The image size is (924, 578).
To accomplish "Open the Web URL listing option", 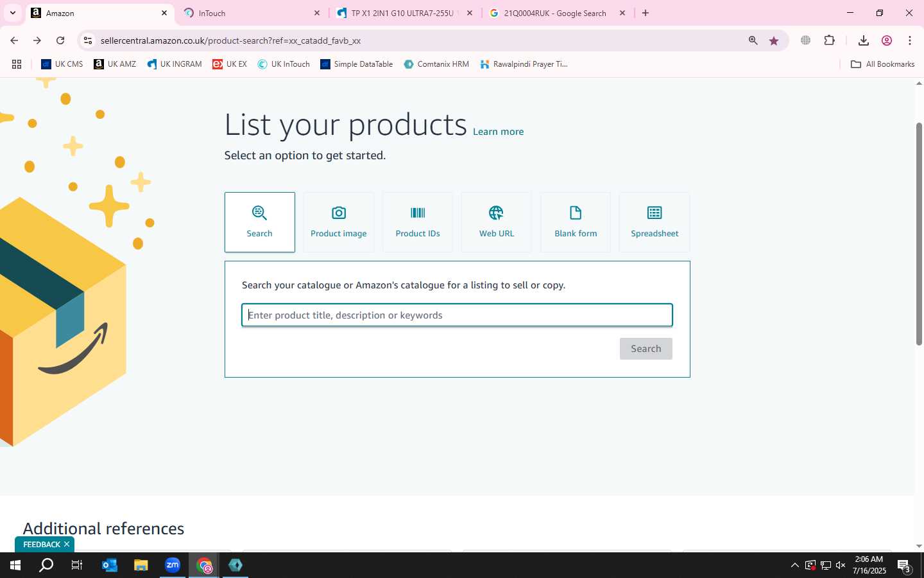I will tap(497, 222).
